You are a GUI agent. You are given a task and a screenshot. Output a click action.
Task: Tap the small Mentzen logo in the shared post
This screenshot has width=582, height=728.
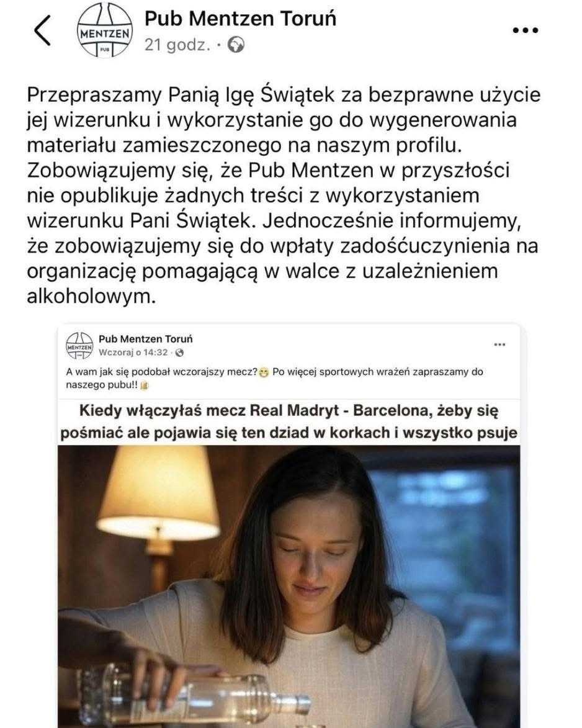pos(80,346)
